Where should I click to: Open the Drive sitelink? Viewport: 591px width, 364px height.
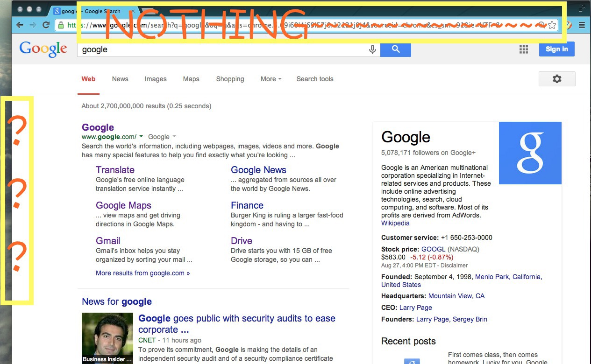242,241
